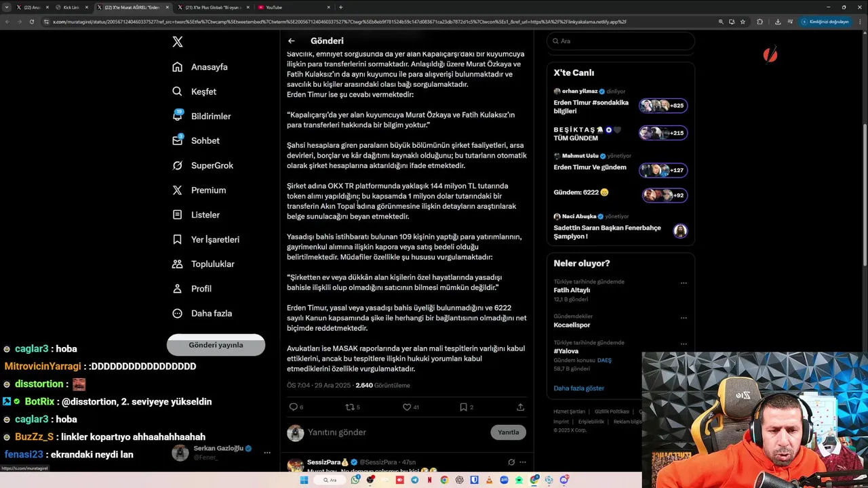Open more options for Kocaelispor trend
The height and width of the screenshot is (488, 868).
[x=684, y=318]
